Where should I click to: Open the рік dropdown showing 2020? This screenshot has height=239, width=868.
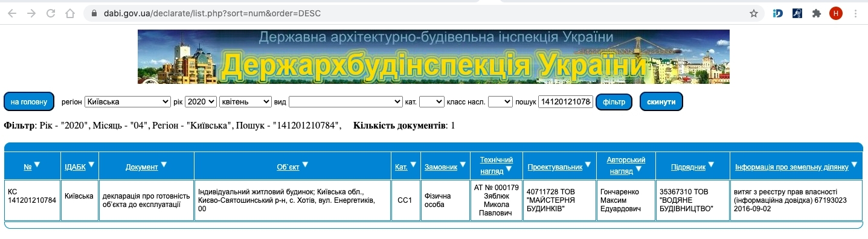(201, 102)
